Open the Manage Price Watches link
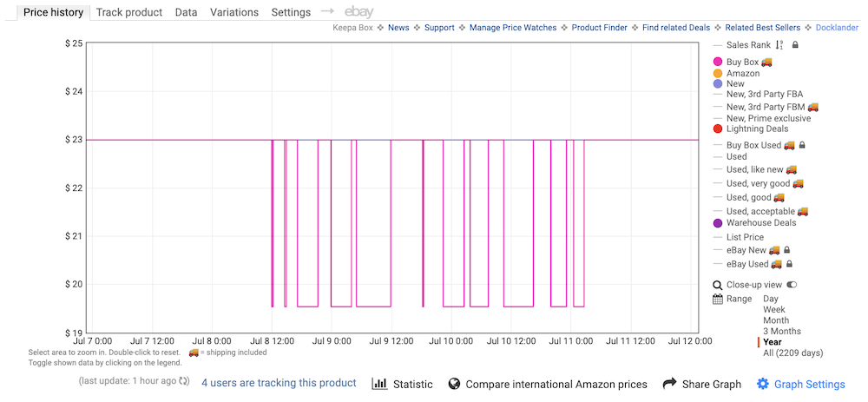 tap(513, 28)
